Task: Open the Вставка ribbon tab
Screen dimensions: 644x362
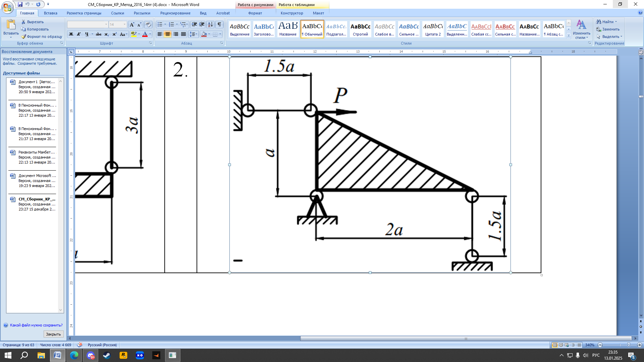Action: (50, 13)
